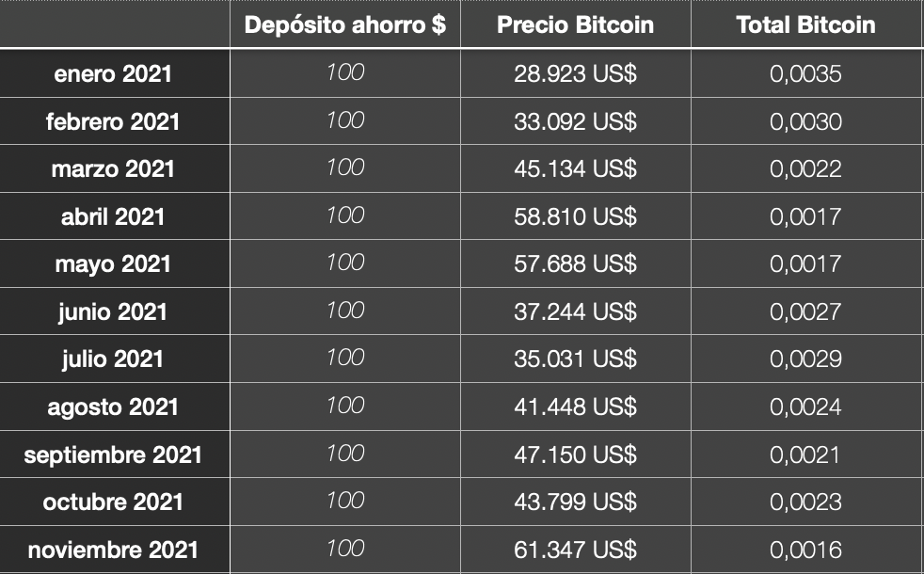The image size is (924, 574).
Task: Select the deposit cell for junio 2021
Action: 345,311
